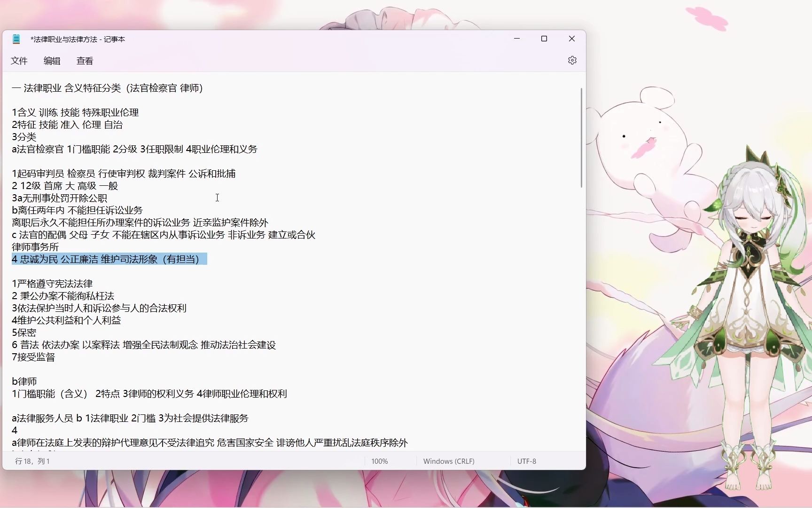Click the line 1含义 训练 技能 特殊职业伦理
Screen dimensions: 812x508
tap(75, 112)
